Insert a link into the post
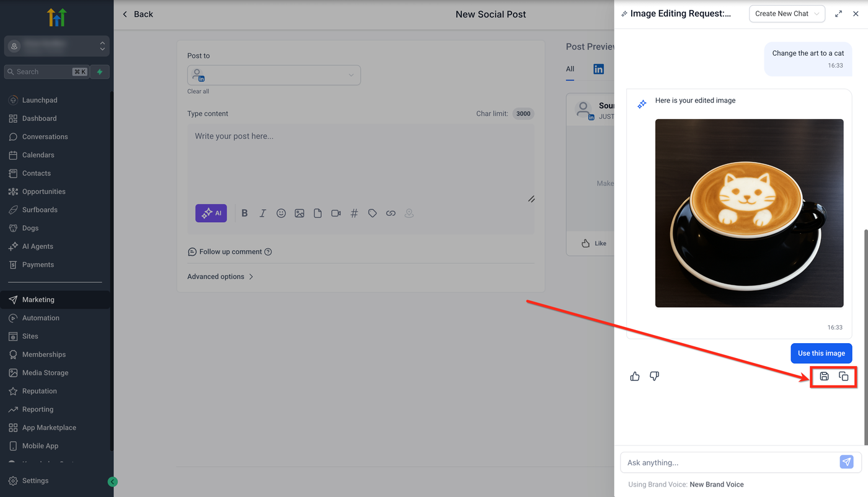Viewport: 868px width, 497px height. (x=391, y=213)
